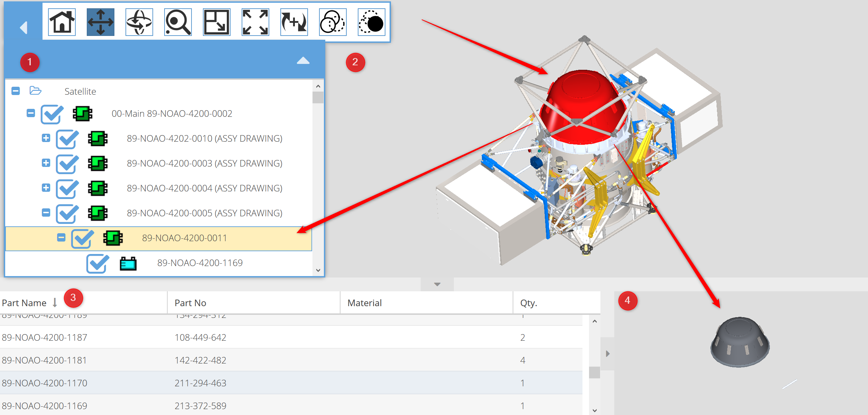Sort by the Part Name column header
The image size is (868, 415).
[x=24, y=303]
